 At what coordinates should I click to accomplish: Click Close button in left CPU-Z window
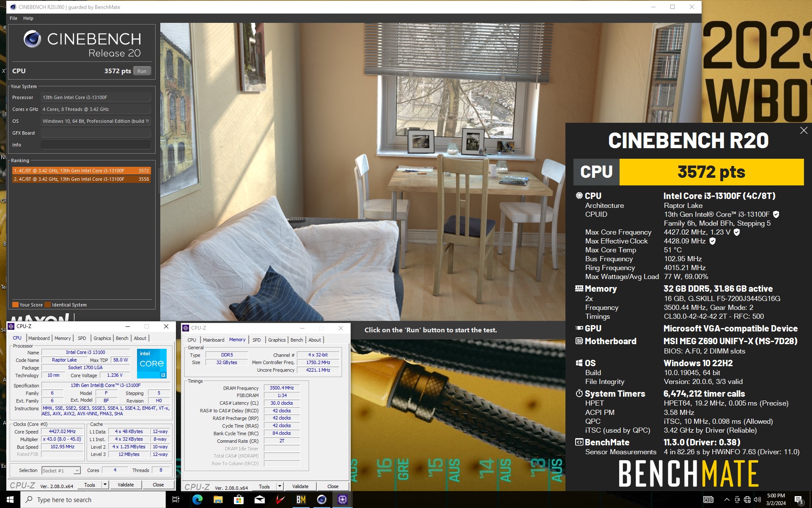pos(158,484)
